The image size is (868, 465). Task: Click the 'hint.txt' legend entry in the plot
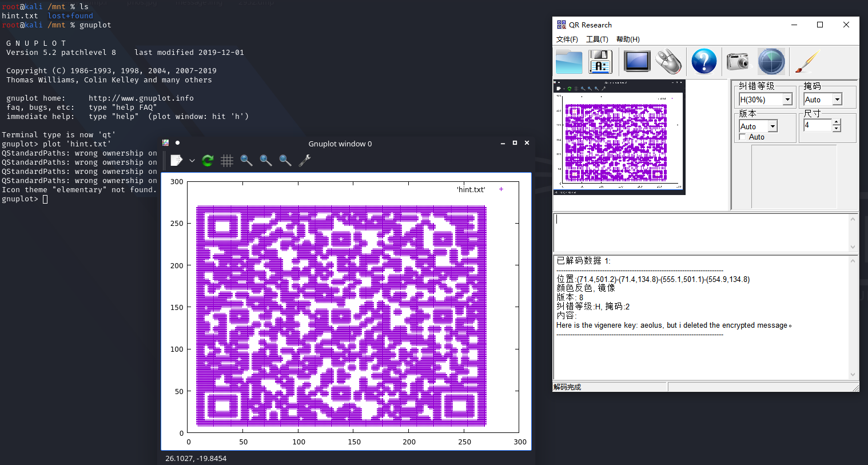pyautogui.click(x=471, y=189)
